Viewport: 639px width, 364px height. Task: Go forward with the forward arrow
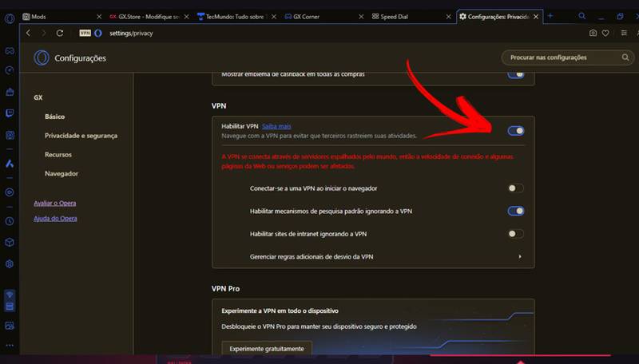click(x=44, y=33)
